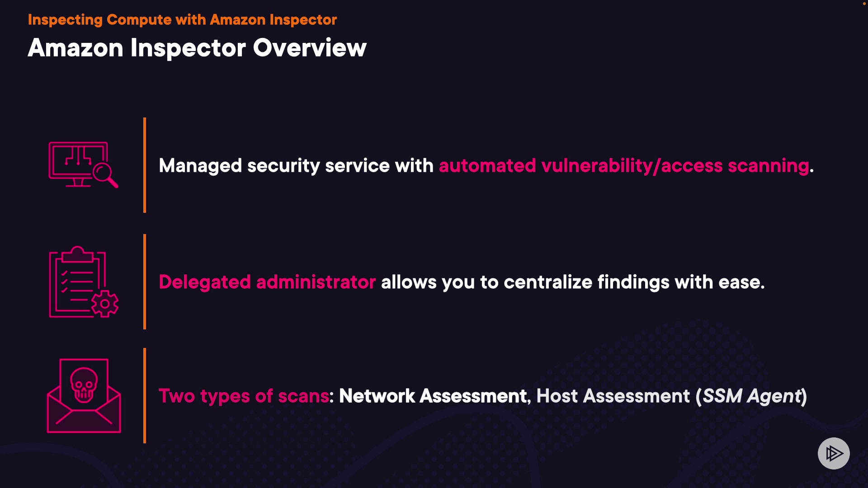This screenshot has height=488, width=868.
Task: Select the 'Network Assessment' text
Action: point(433,396)
